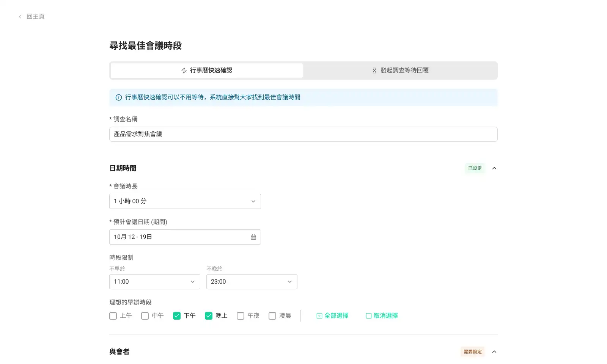The width and height of the screenshot is (607, 364).
Task: Click the back chevron icon beside 回主頁
Action: pyautogui.click(x=20, y=17)
